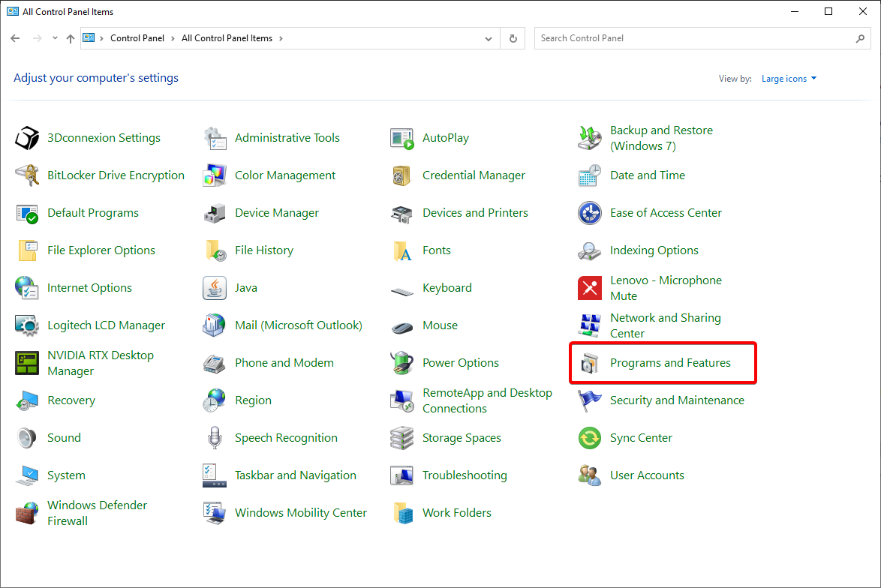This screenshot has width=881, height=588.
Task: Open the Color Management icon
Action: pyautogui.click(x=215, y=175)
